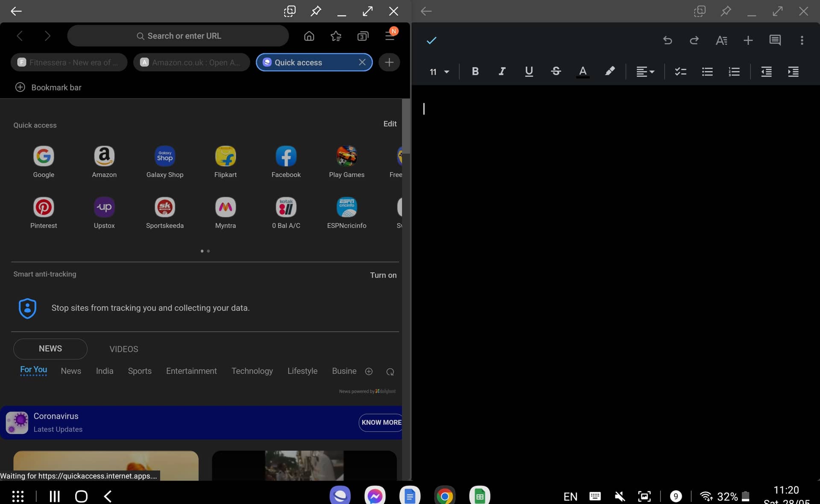Go forward using browser forward arrow
820x504 pixels.
tap(47, 36)
